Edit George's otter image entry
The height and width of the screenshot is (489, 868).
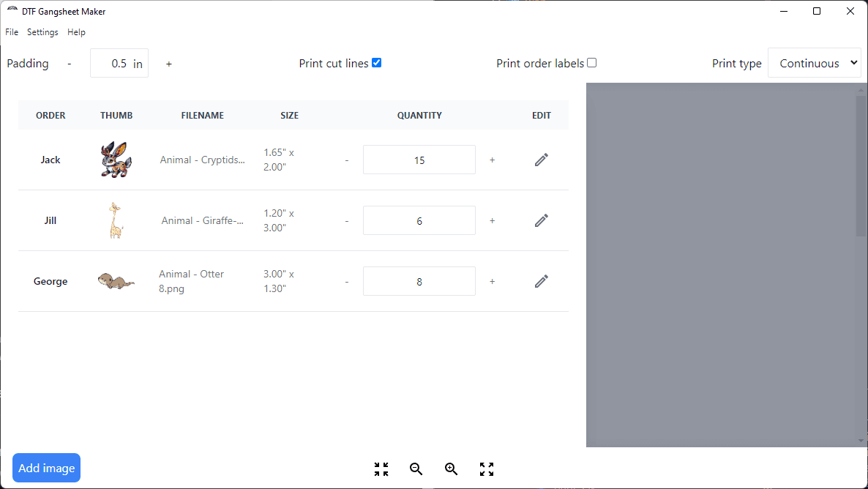541,281
